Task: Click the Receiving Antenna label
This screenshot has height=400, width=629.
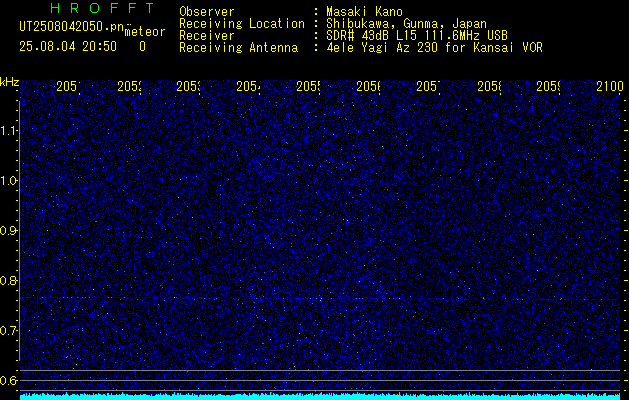Action: coord(239,48)
